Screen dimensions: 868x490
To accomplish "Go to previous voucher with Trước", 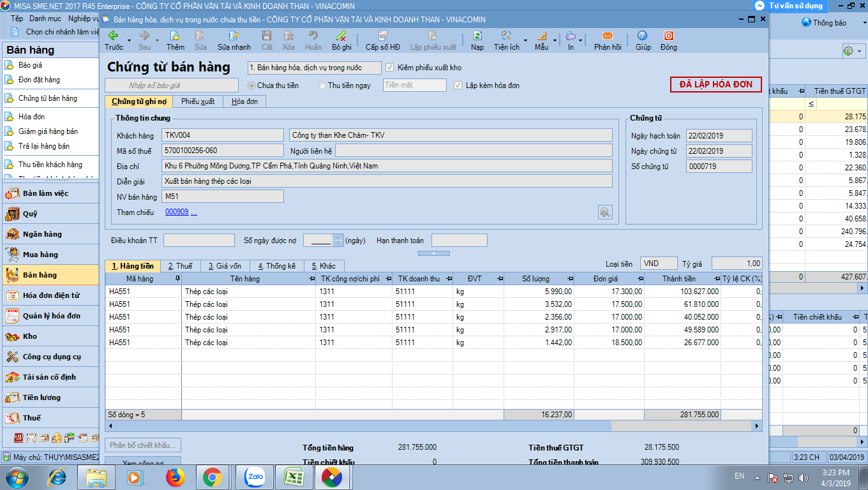I will point(114,41).
